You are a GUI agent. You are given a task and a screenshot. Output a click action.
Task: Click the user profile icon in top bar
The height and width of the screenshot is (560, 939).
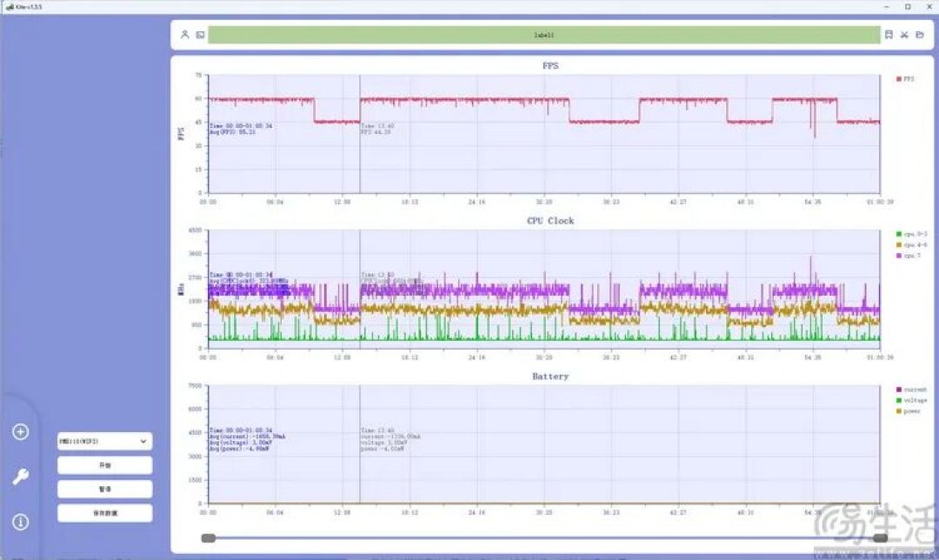[x=185, y=35]
